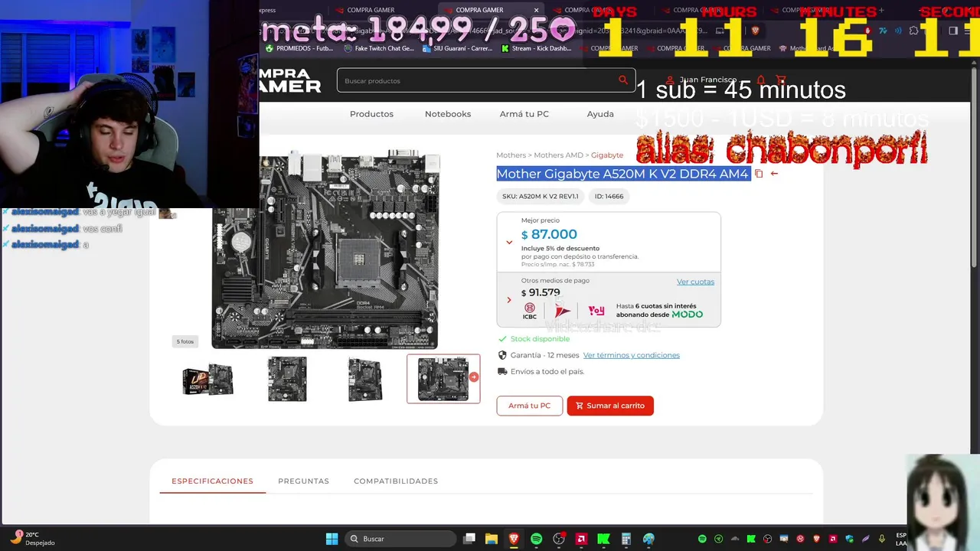Click the Brave Shields lion icon in address bar
This screenshot has height=551, width=980.
tap(755, 31)
